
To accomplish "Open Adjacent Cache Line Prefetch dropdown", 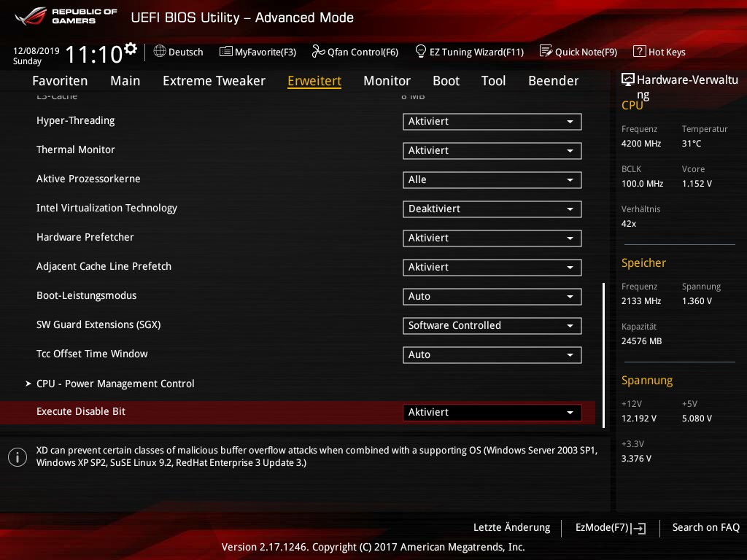I will pos(492,267).
